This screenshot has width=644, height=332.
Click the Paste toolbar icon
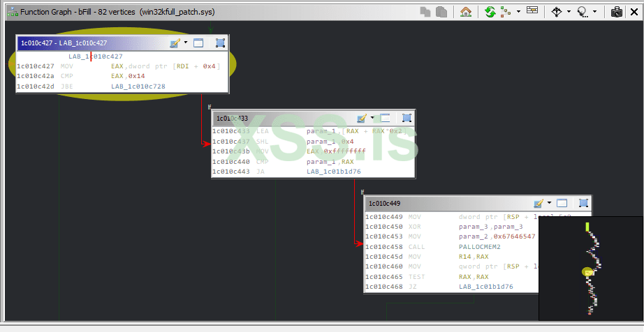tap(441, 12)
